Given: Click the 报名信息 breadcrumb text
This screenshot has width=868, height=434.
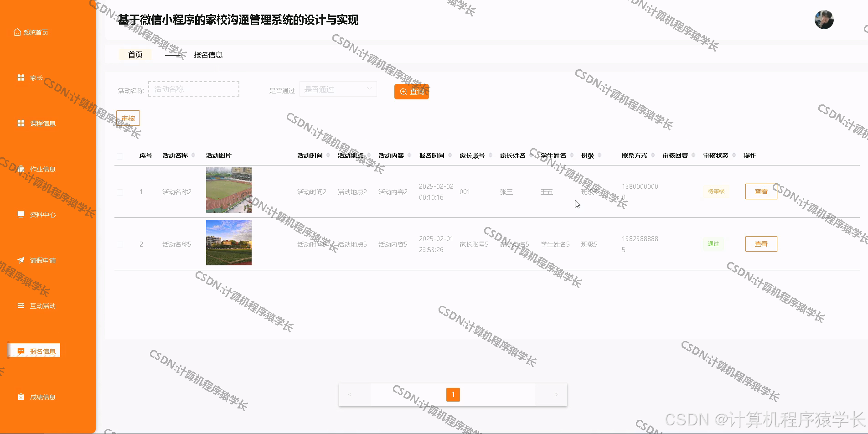Looking at the screenshot, I should [x=208, y=55].
